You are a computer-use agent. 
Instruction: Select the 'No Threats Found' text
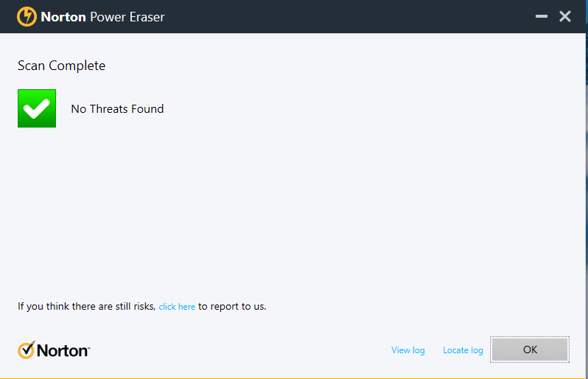pyautogui.click(x=117, y=109)
